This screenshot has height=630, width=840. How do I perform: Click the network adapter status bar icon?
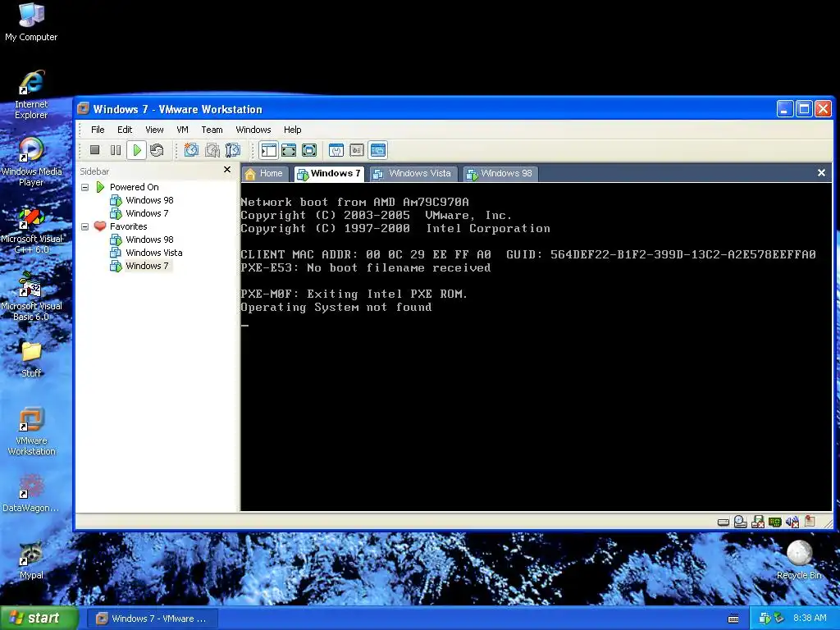click(774, 522)
